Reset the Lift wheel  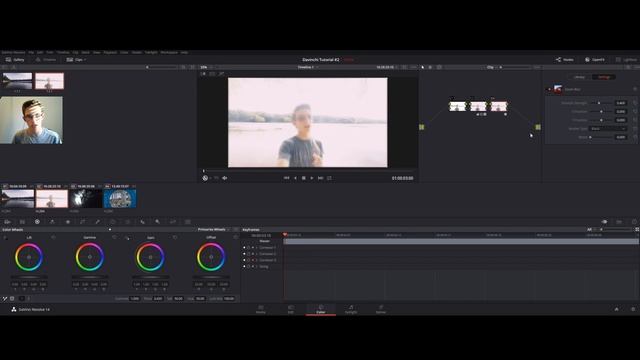tap(53, 237)
